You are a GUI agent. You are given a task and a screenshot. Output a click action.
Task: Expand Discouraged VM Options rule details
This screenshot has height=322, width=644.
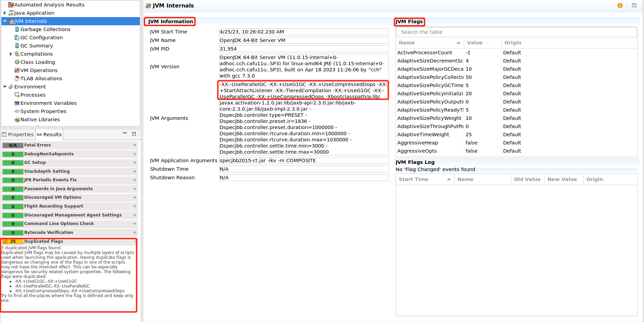pyautogui.click(x=135, y=197)
